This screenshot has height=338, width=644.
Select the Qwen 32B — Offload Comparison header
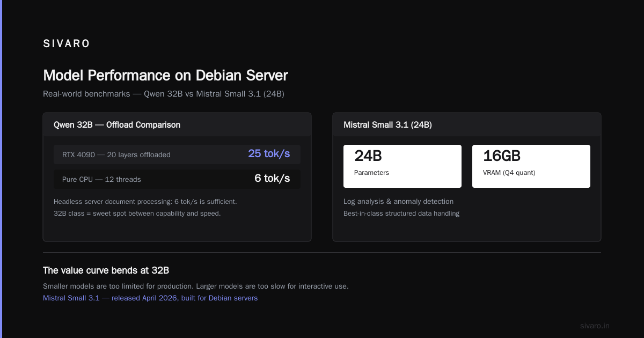117,124
